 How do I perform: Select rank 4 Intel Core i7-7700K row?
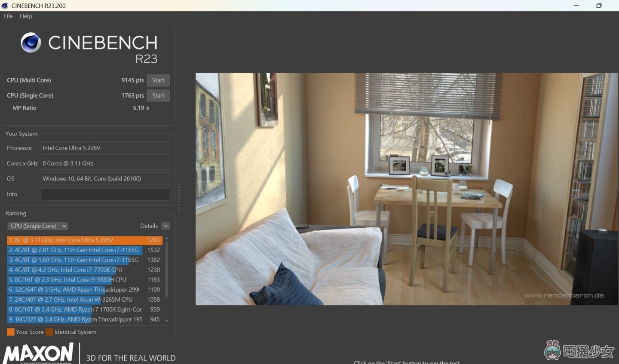tap(84, 270)
